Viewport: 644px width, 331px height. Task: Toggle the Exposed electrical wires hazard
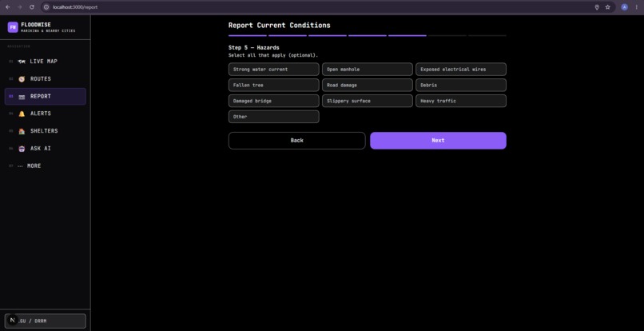tap(461, 69)
